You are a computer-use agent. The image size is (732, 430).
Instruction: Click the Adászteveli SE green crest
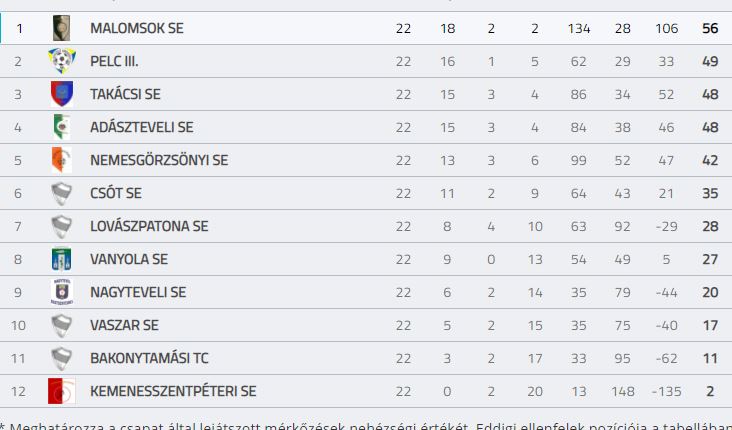coord(62,127)
